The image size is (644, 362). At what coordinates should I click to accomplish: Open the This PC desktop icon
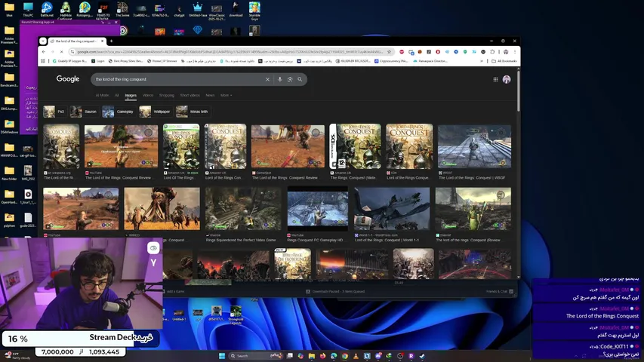(28, 10)
